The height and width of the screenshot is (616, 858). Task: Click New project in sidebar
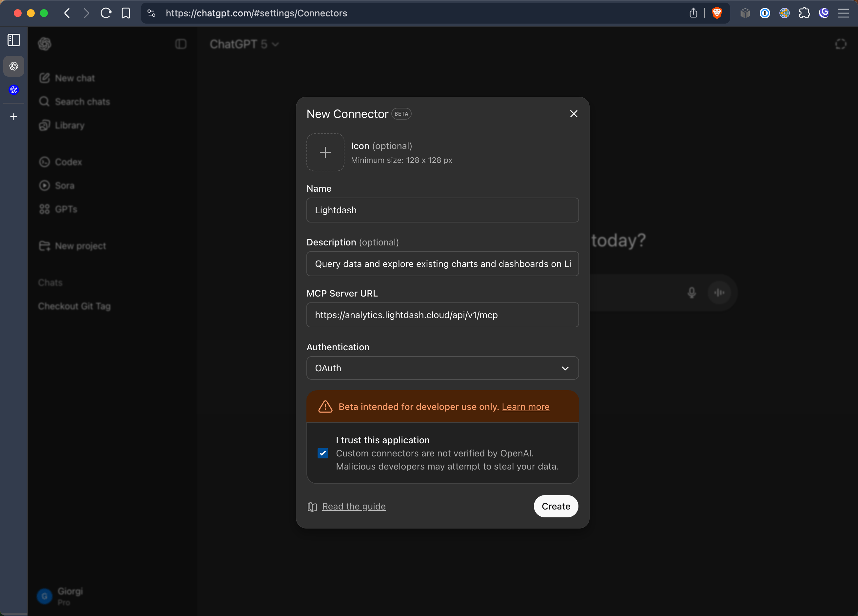pyautogui.click(x=73, y=246)
